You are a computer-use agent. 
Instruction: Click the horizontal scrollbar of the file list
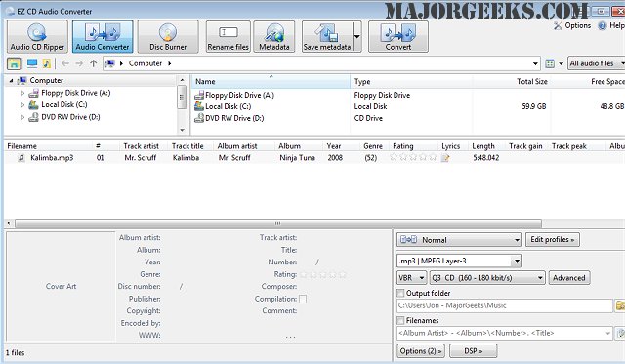tap(277, 223)
